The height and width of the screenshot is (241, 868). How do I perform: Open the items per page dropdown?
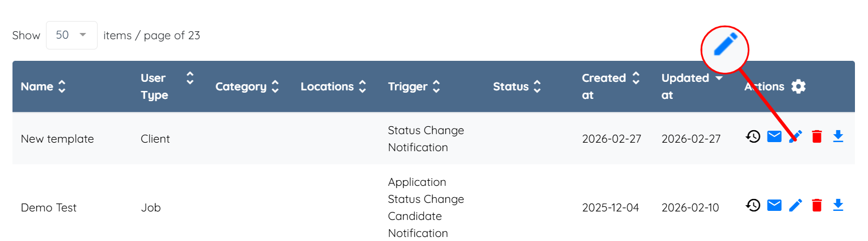71,35
